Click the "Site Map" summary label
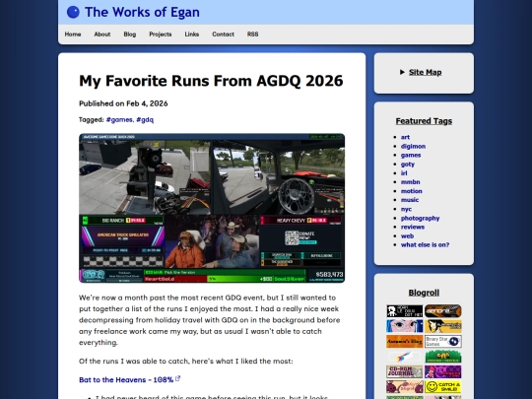Screen dimensions: 532x399 [426, 72]
